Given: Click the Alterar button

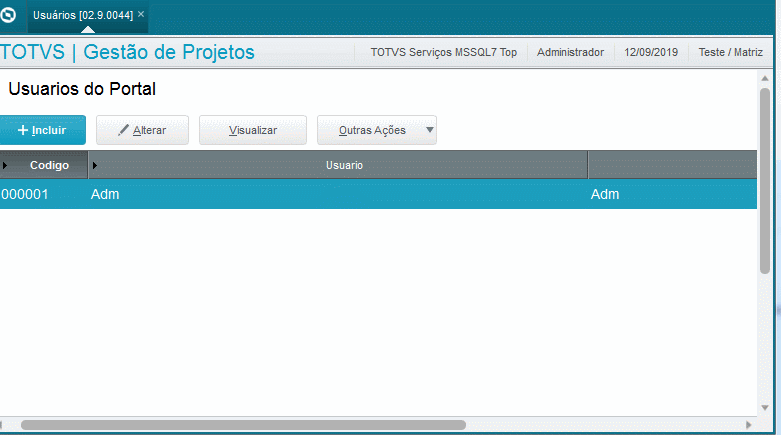Looking at the screenshot, I should tap(142, 130).
